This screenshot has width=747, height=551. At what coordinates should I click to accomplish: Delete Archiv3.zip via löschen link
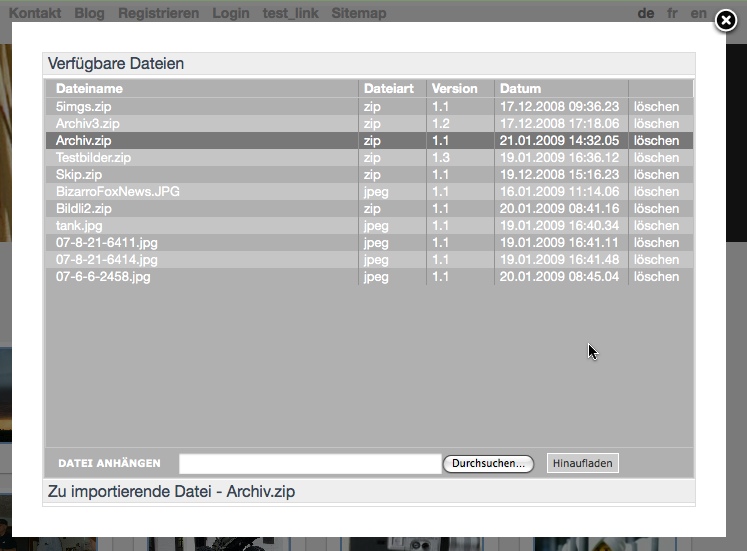(x=656, y=123)
